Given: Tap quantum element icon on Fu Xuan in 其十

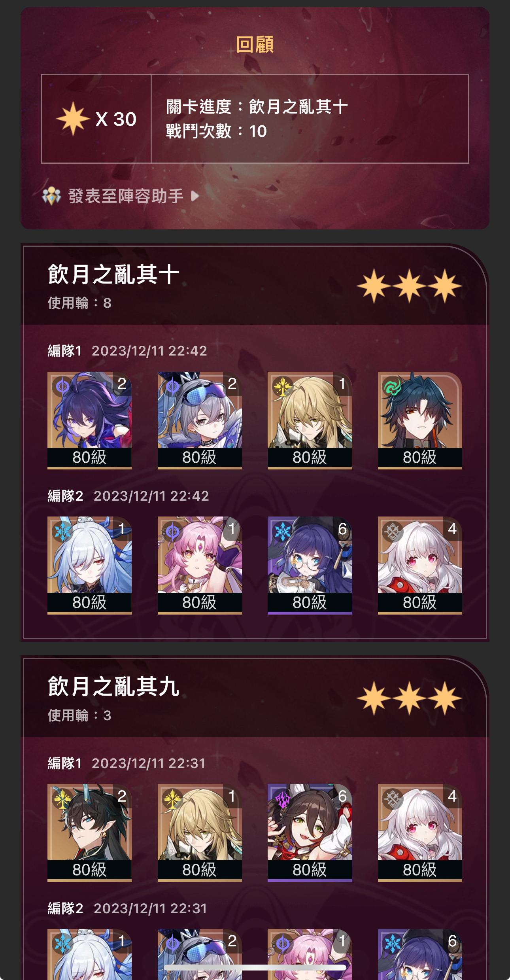Looking at the screenshot, I should [x=172, y=532].
